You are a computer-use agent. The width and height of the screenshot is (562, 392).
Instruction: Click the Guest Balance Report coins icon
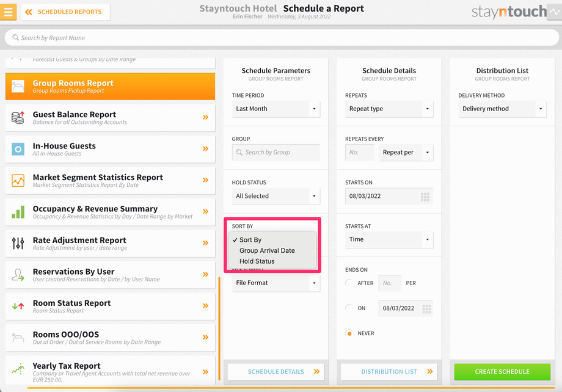pos(18,117)
